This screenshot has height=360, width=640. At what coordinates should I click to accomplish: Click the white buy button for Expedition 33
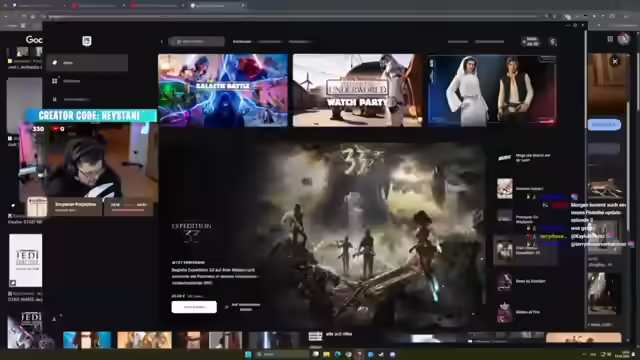pos(194,307)
